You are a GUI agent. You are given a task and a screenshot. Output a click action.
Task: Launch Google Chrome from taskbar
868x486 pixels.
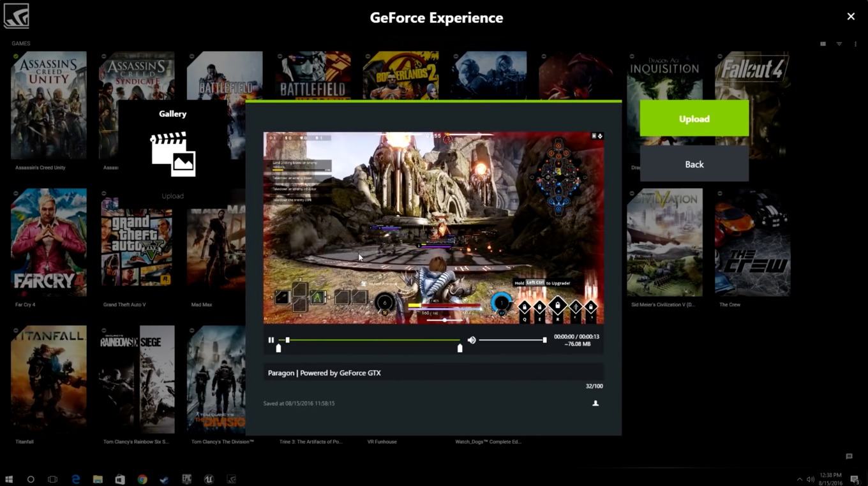pos(142,479)
